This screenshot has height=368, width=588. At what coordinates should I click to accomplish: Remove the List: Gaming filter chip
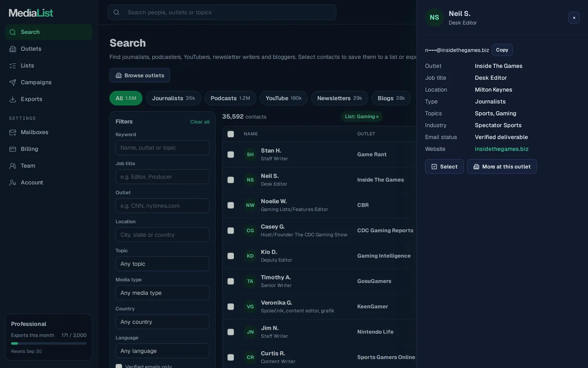[x=377, y=117]
